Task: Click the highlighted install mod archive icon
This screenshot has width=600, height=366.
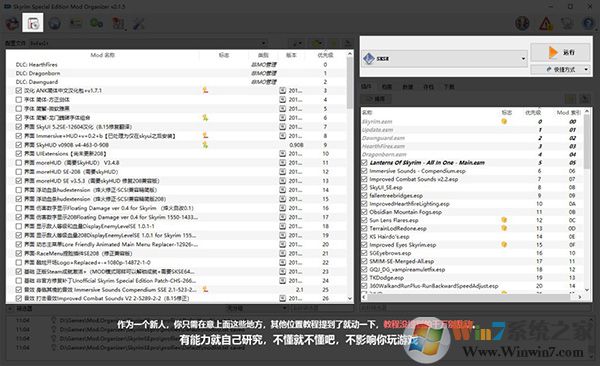Action: (x=33, y=23)
